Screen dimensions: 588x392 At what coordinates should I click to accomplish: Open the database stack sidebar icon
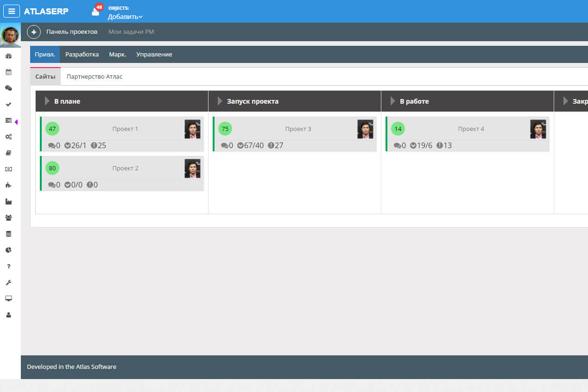pos(8,234)
